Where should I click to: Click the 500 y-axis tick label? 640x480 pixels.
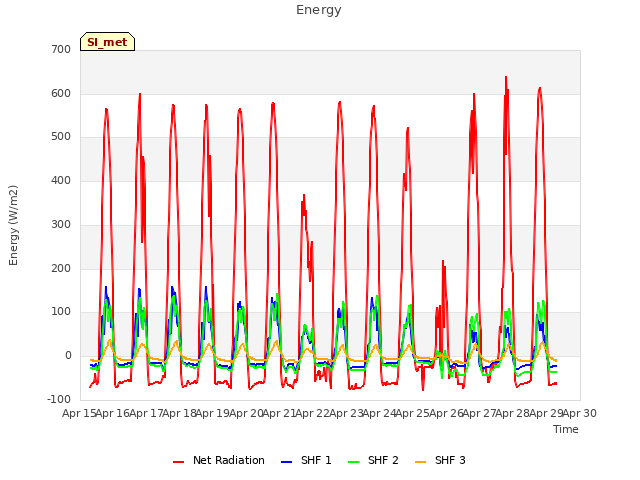pos(61,137)
